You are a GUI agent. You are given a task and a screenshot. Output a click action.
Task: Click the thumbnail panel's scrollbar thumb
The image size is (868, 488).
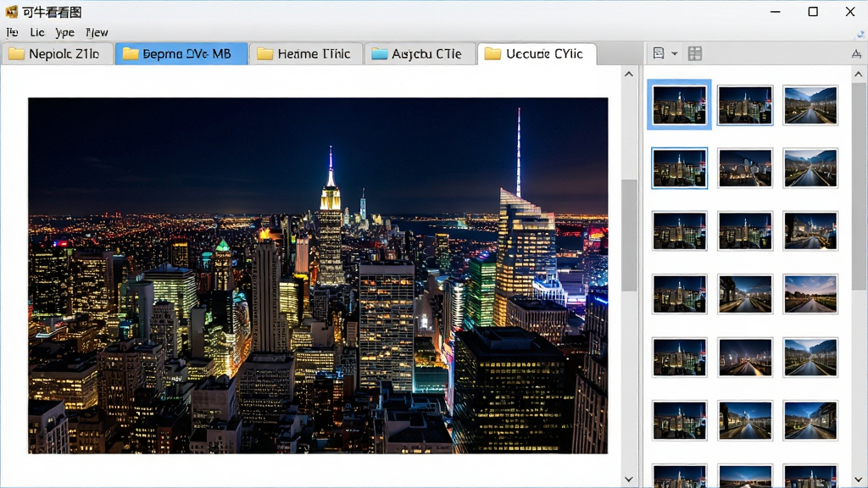click(x=859, y=186)
